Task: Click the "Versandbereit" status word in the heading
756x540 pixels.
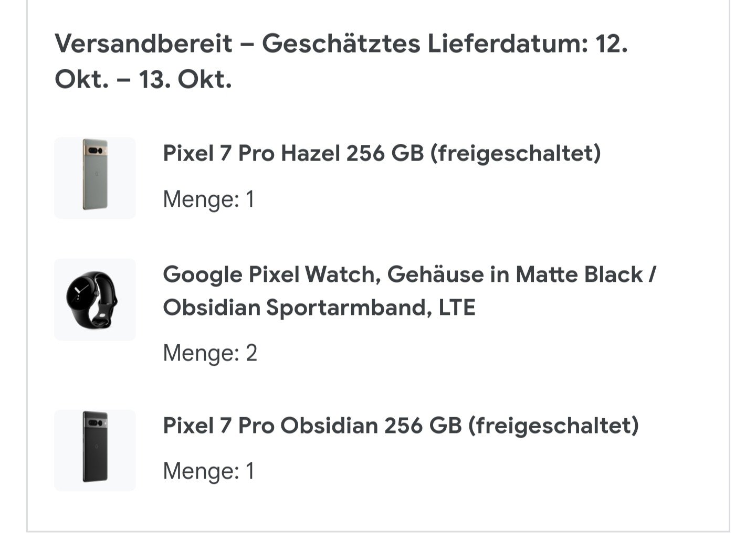Action: [143, 43]
